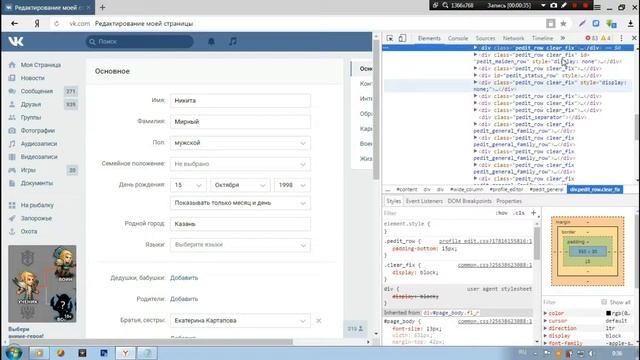640x360 pixels.
Task: Click the Родной город input with Казань
Action: [x=240, y=224]
